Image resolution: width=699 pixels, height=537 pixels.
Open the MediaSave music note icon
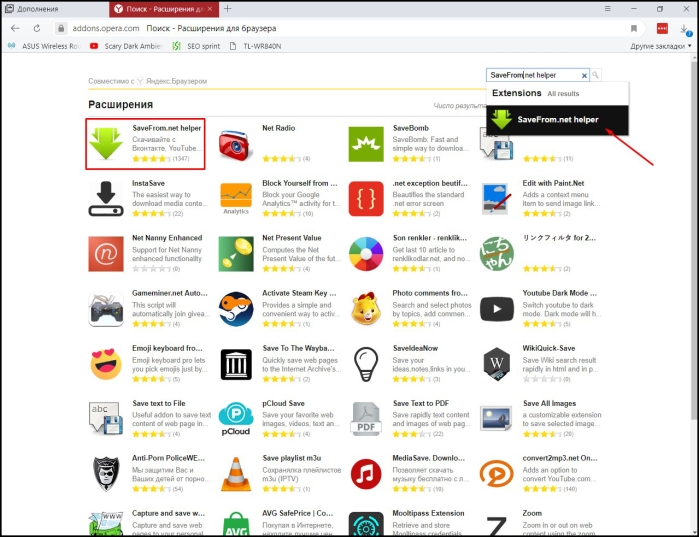[x=366, y=474]
